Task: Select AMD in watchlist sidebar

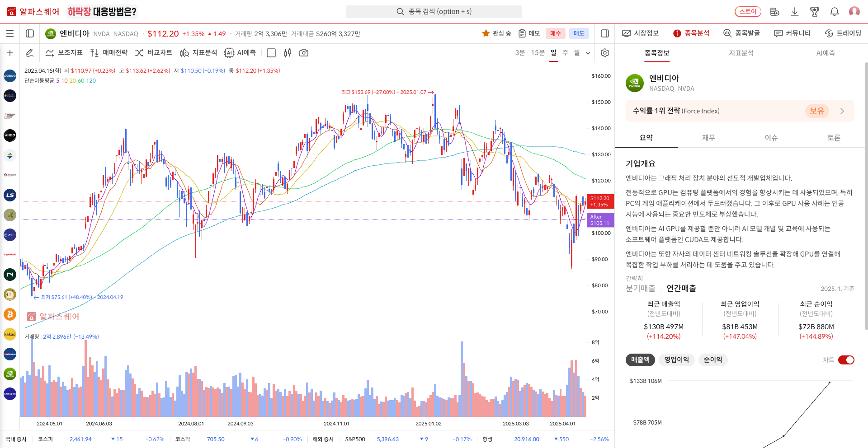Action: click(x=10, y=135)
